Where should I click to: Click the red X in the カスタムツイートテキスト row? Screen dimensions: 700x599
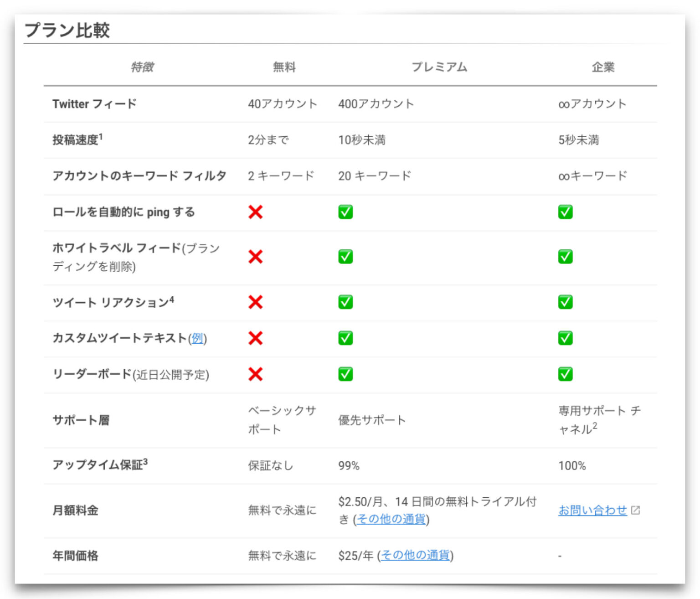pyautogui.click(x=256, y=338)
